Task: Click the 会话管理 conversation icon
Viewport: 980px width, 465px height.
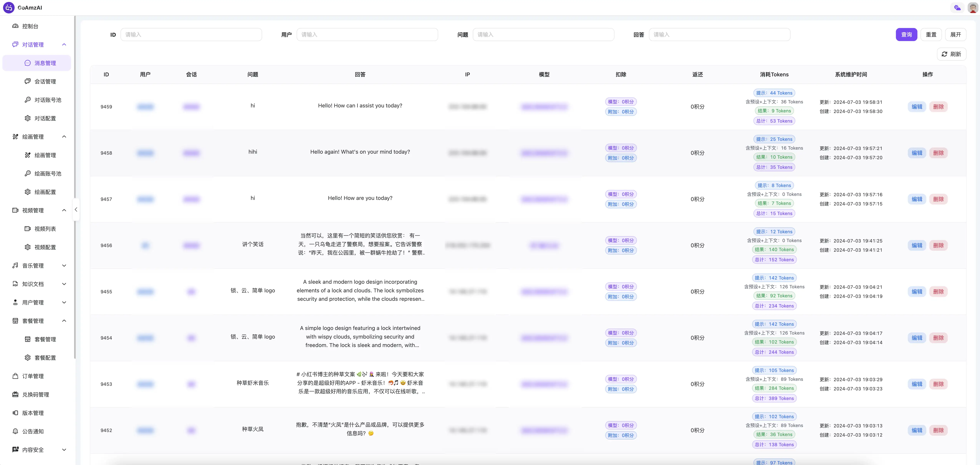Action: point(28,81)
